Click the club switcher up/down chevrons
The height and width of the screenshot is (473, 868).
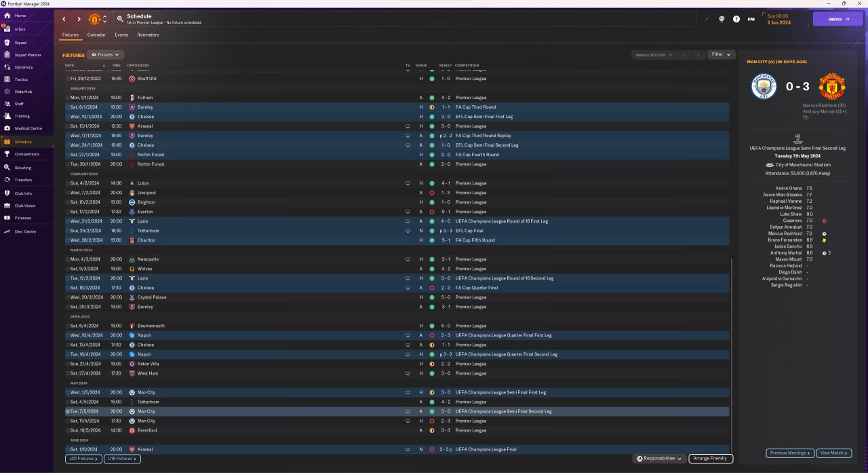(x=104, y=19)
